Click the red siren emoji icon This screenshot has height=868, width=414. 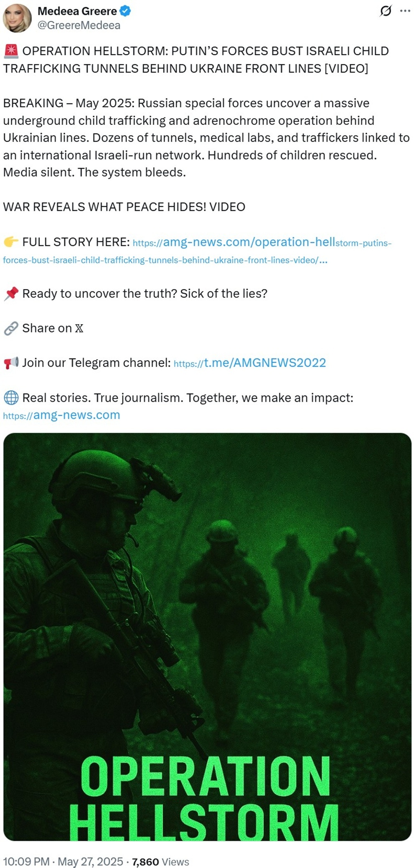click(x=11, y=51)
